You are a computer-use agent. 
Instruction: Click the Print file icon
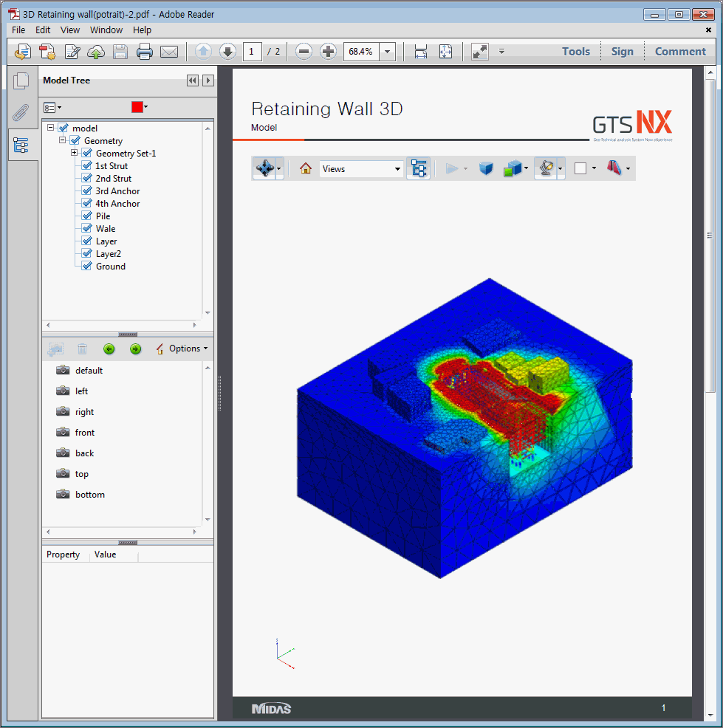(144, 52)
